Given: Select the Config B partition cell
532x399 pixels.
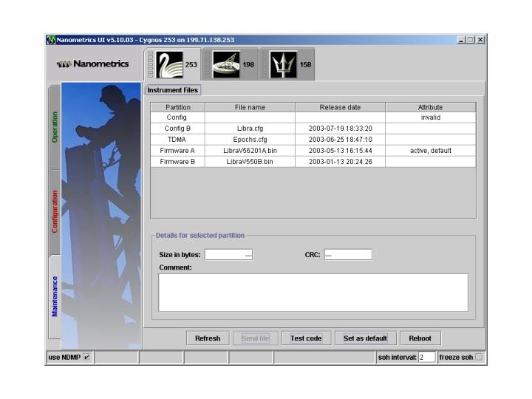Looking at the screenshot, I should coord(178,129).
